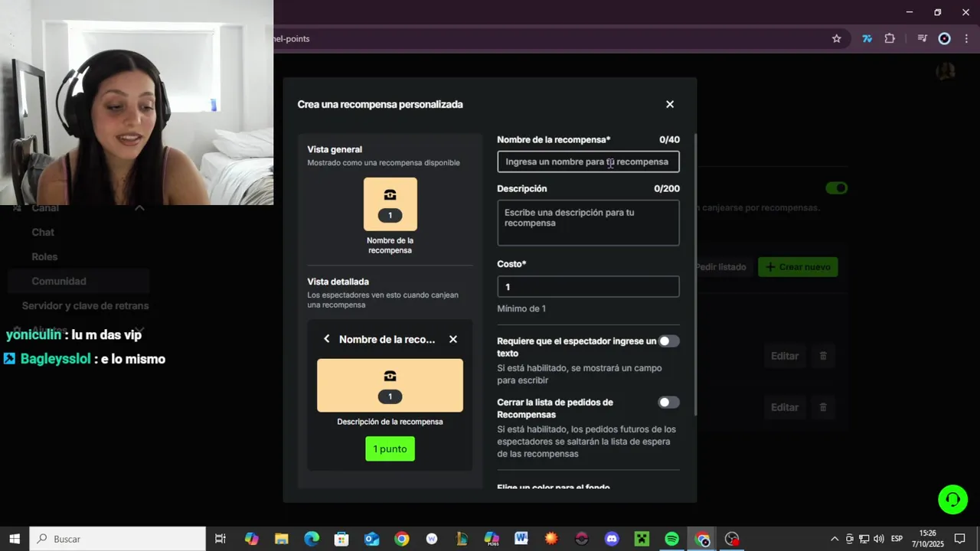Open the Pokeball app on taskbar
This screenshot has width=980, height=551.
pyautogui.click(x=582, y=539)
